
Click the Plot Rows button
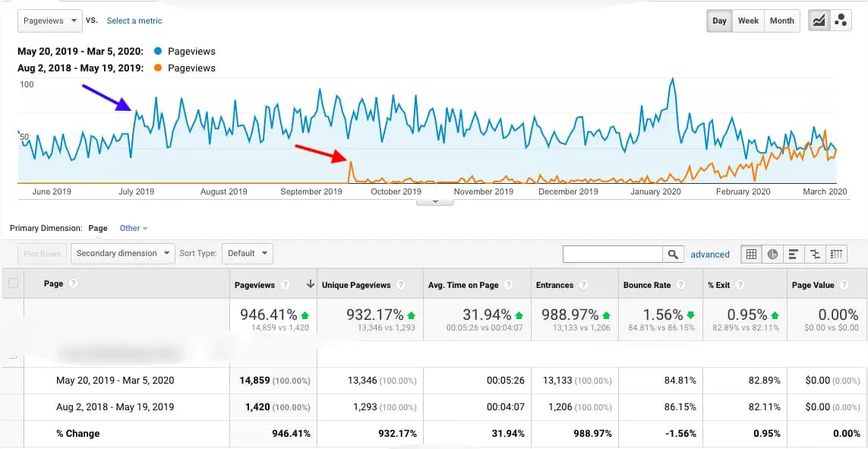[42, 254]
